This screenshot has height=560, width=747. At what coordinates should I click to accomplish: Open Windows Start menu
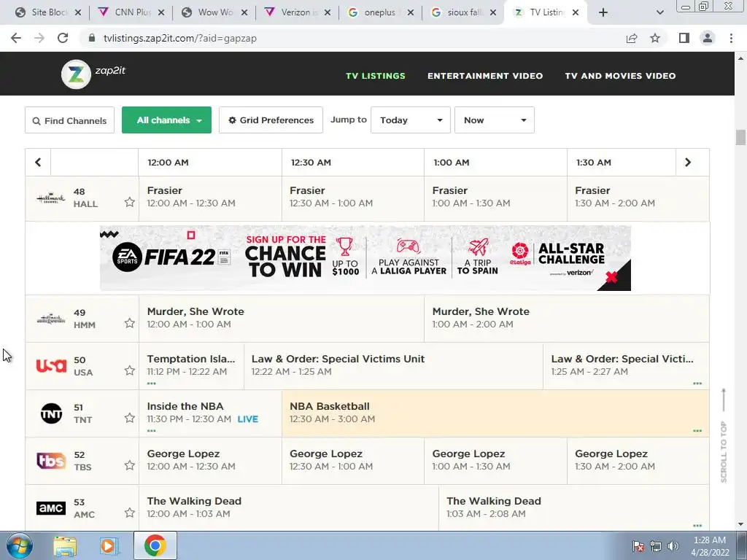[20, 545]
